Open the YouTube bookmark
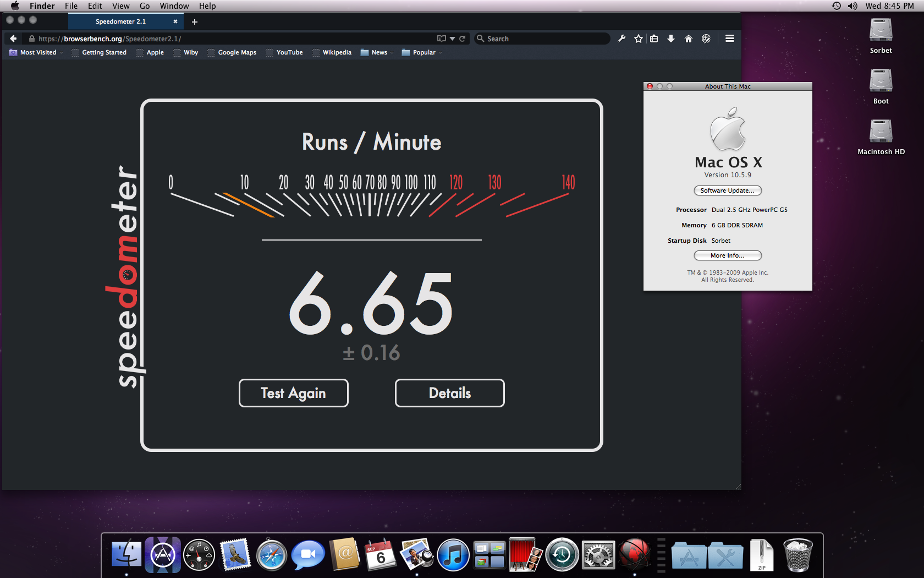The height and width of the screenshot is (578, 924). (284, 52)
